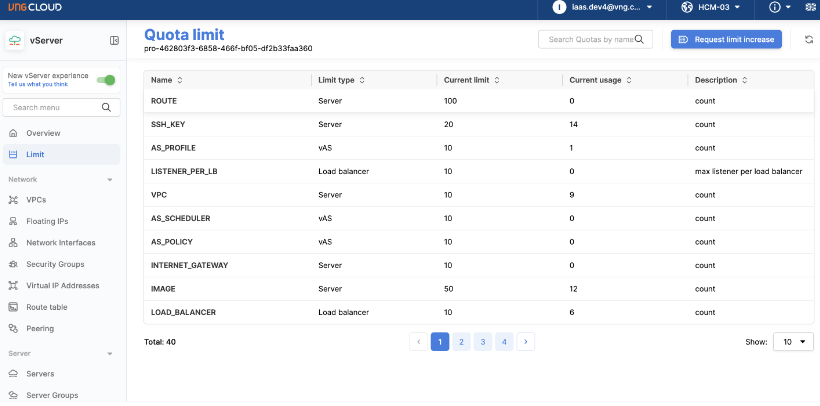The image size is (820, 406).
Task: Collapse the sidebar using panel icon
Action: [x=114, y=40]
